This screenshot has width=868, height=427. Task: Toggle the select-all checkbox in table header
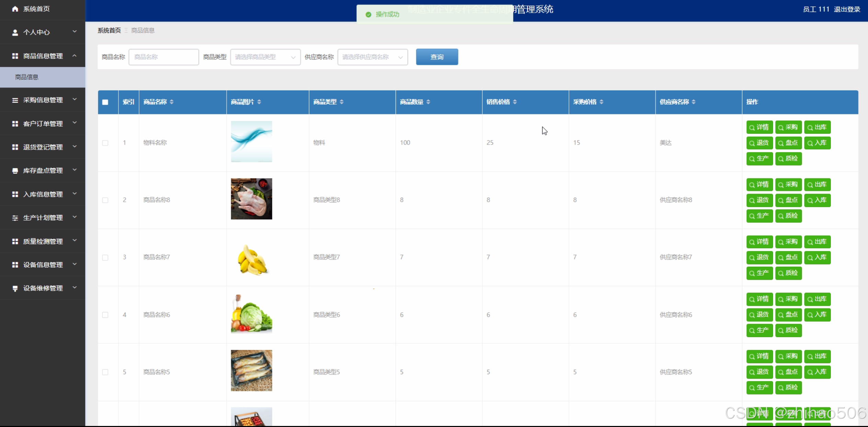[x=105, y=102]
